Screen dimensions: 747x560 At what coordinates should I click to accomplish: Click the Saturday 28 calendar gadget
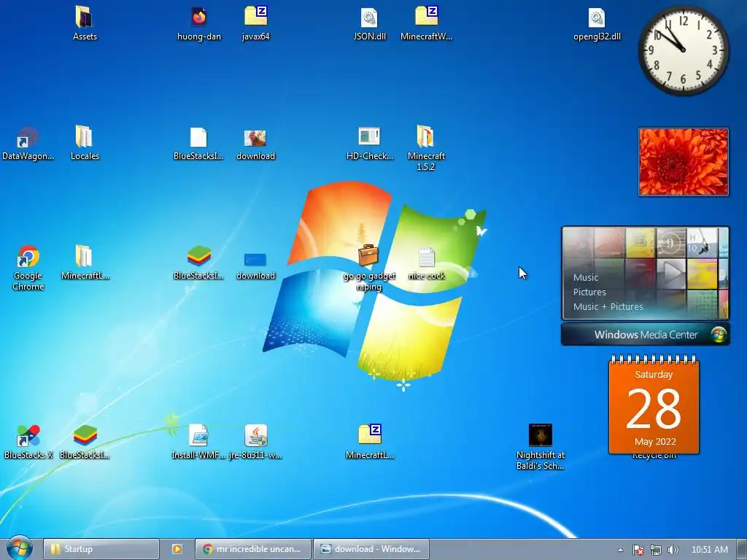pos(654,405)
